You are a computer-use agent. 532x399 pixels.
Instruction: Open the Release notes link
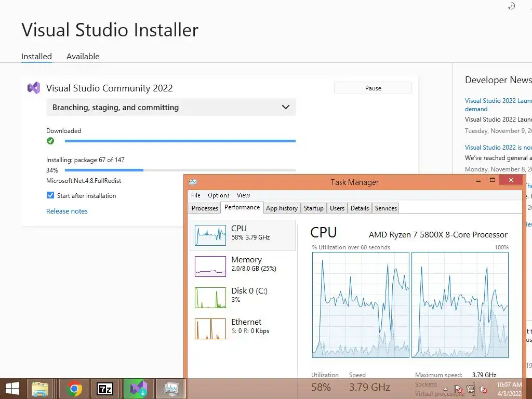(67, 211)
